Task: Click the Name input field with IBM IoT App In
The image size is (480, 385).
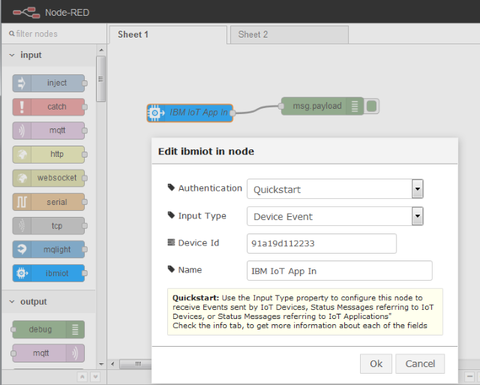Action: [340, 271]
